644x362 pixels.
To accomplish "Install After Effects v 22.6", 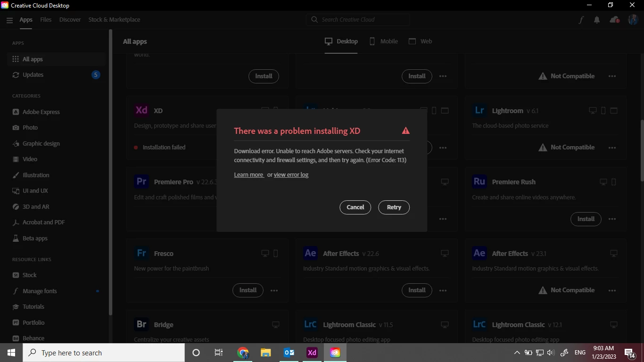I will 417,290.
